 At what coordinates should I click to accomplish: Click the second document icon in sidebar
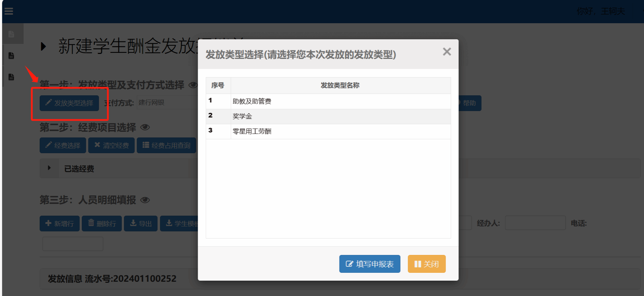(x=11, y=56)
